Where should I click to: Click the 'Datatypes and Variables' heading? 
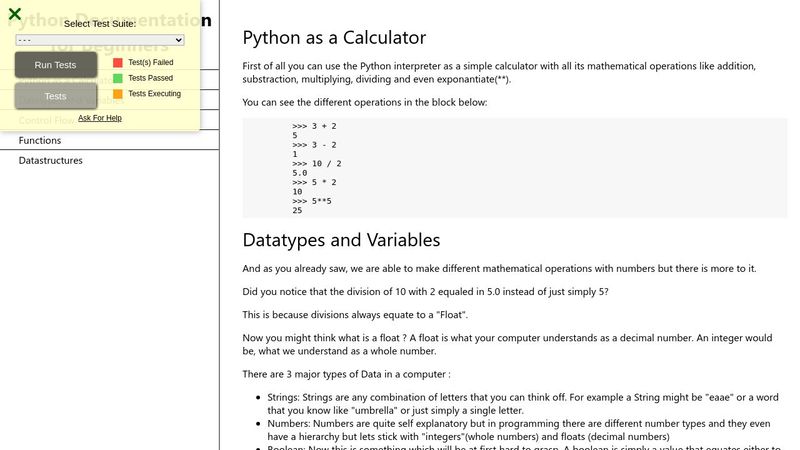(341, 240)
